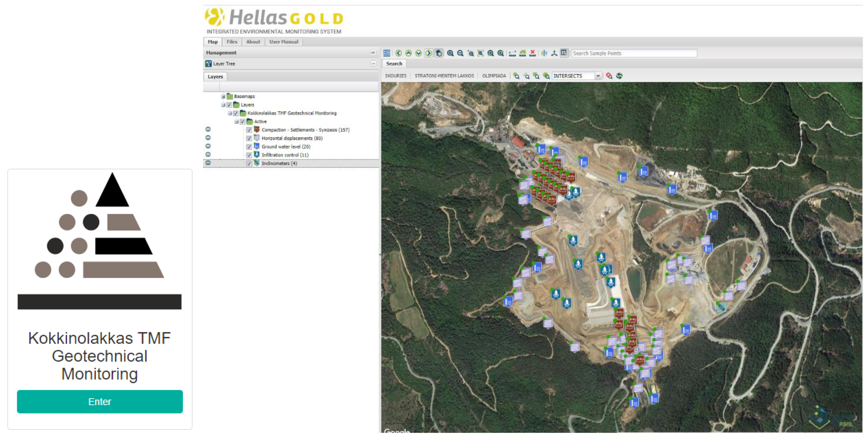
Task: Toggle the Ground water level checkbox
Action: pyautogui.click(x=249, y=147)
